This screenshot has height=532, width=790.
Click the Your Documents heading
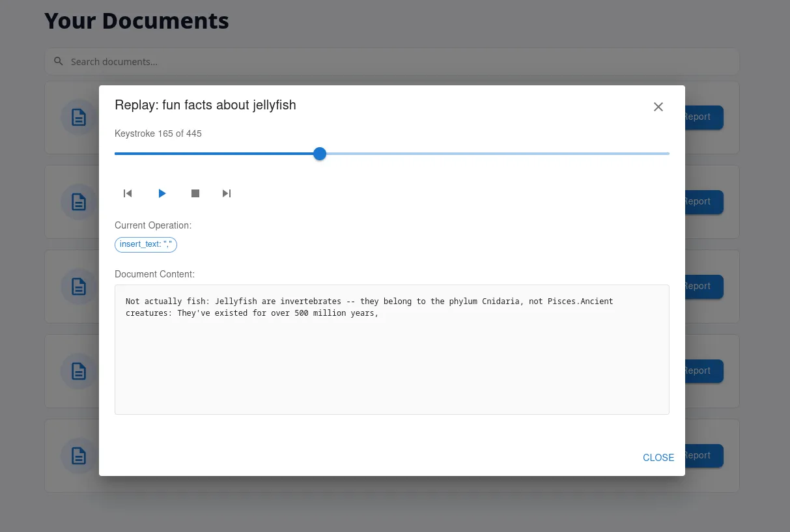tap(137, 20)
